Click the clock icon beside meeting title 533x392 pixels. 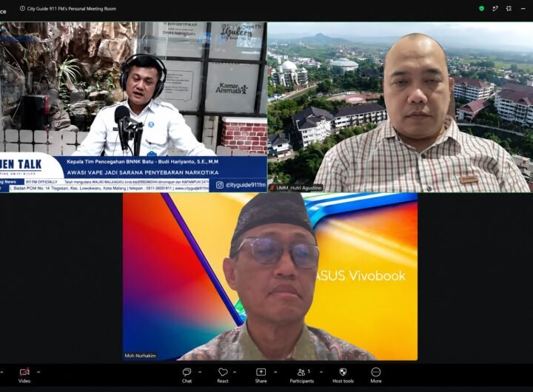click(22, 9)
